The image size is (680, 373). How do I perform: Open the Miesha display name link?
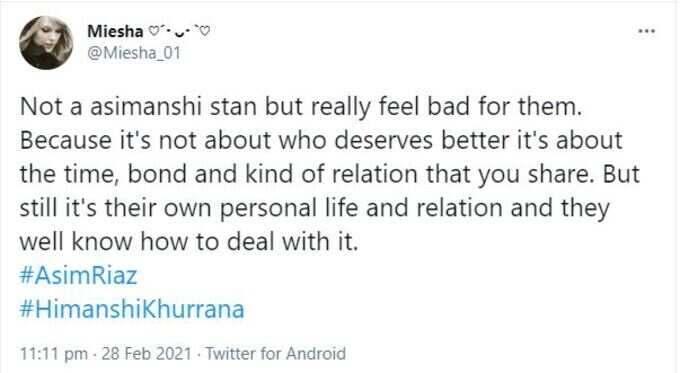pyautogui.click(x=115, y=31)
